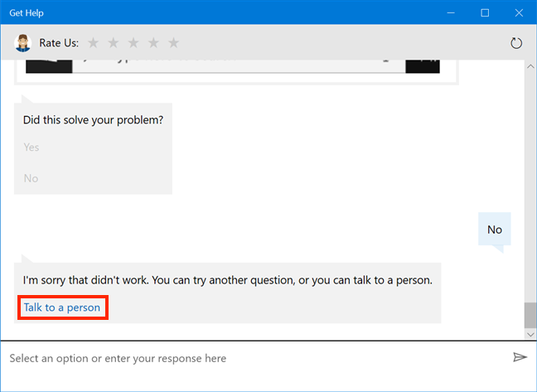The image size is (537, 392).
Task: Choose the No answer option
Action: click(31, 178)
